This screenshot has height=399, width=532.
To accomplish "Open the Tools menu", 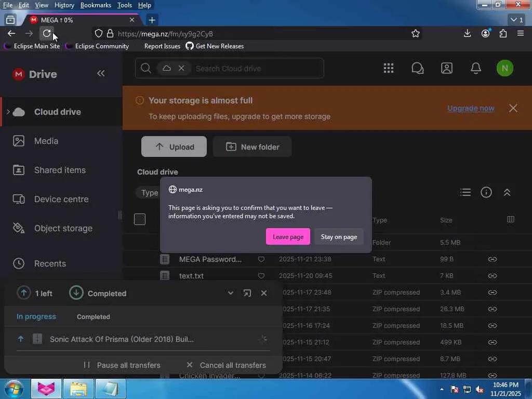I will (125, 5).
